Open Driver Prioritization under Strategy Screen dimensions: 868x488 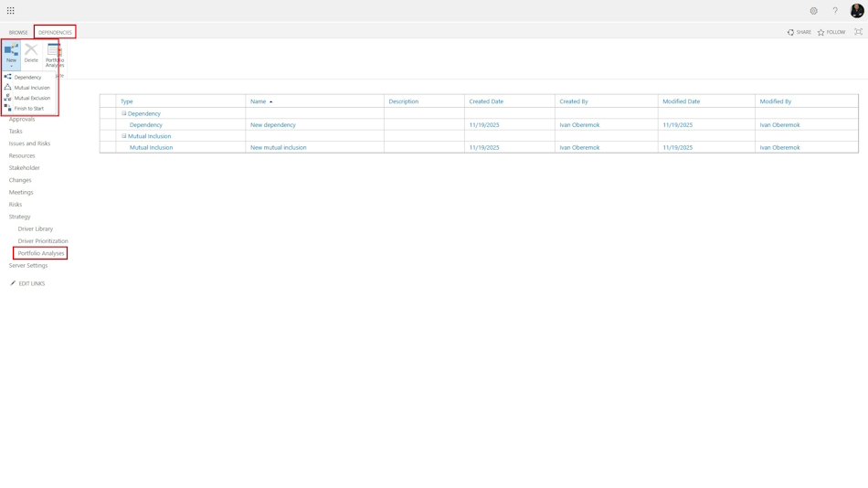click(43, 241)
